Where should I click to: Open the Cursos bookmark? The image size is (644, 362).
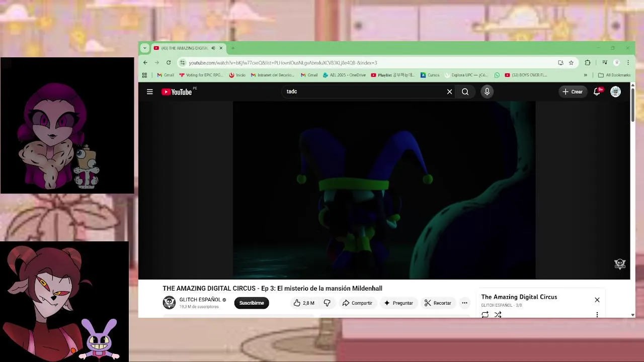tap(430, 75)
